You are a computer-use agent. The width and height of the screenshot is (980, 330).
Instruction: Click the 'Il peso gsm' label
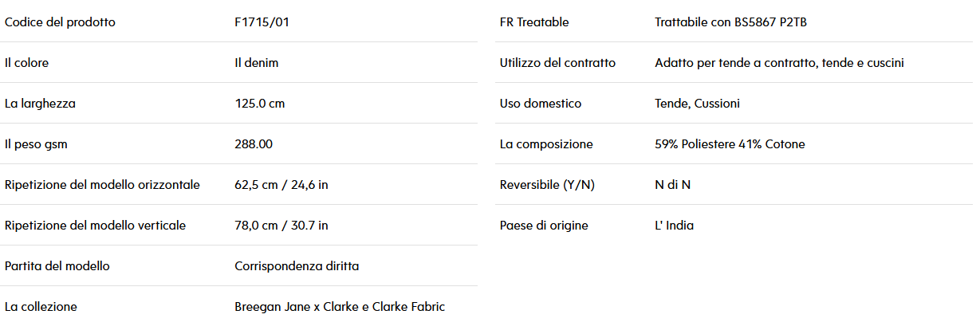tap(37, 144)
